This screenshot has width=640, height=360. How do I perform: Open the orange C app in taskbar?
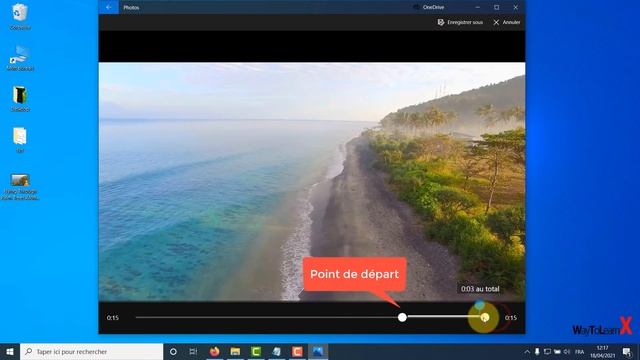pos(297,351)
